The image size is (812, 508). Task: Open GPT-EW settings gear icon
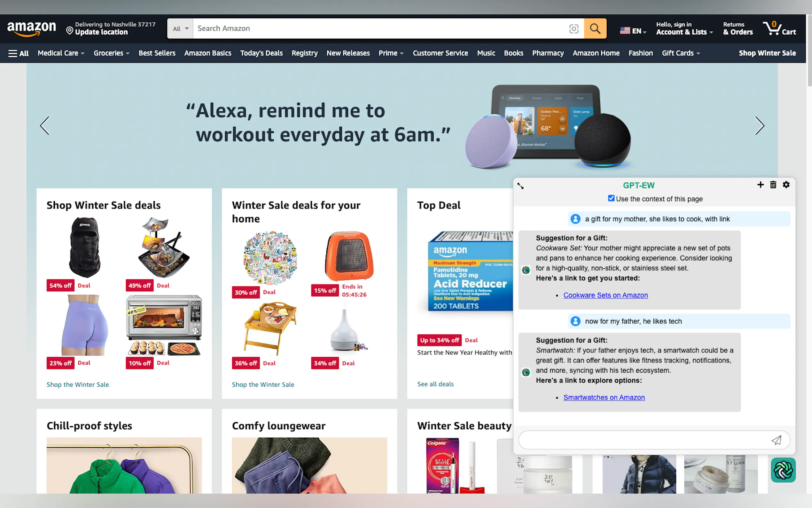coord(786,185)
